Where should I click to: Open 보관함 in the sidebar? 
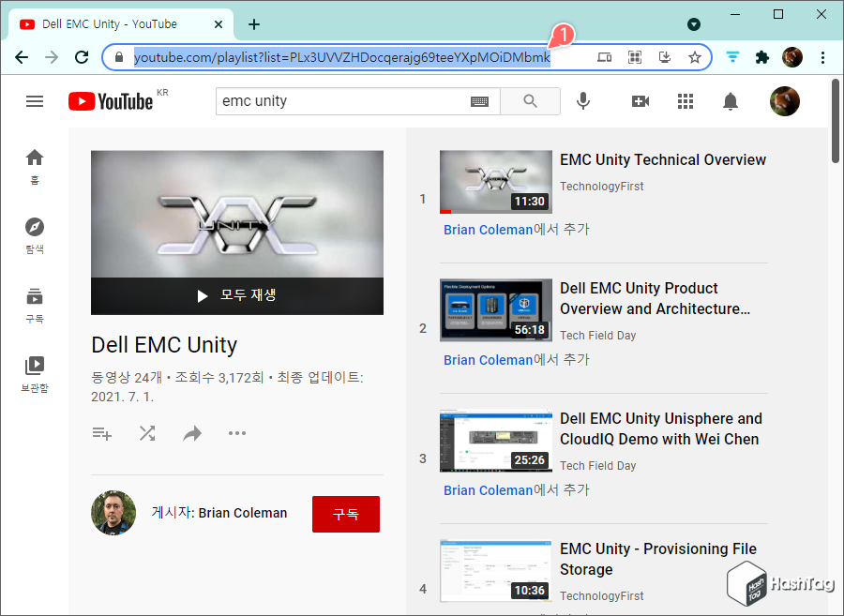[35, 374]
